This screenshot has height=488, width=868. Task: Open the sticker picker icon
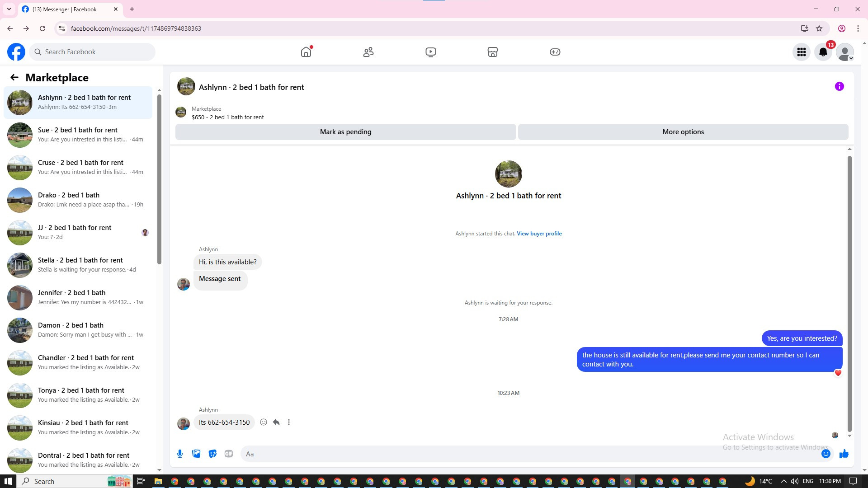point(212,454)
